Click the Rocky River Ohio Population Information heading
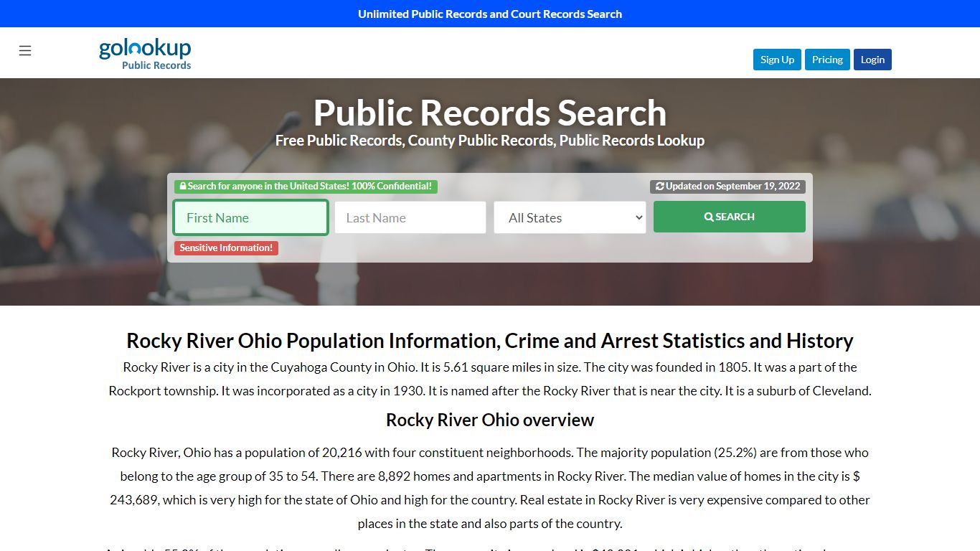The width and height of the screenshot is (980, 551). pos(490,340)
